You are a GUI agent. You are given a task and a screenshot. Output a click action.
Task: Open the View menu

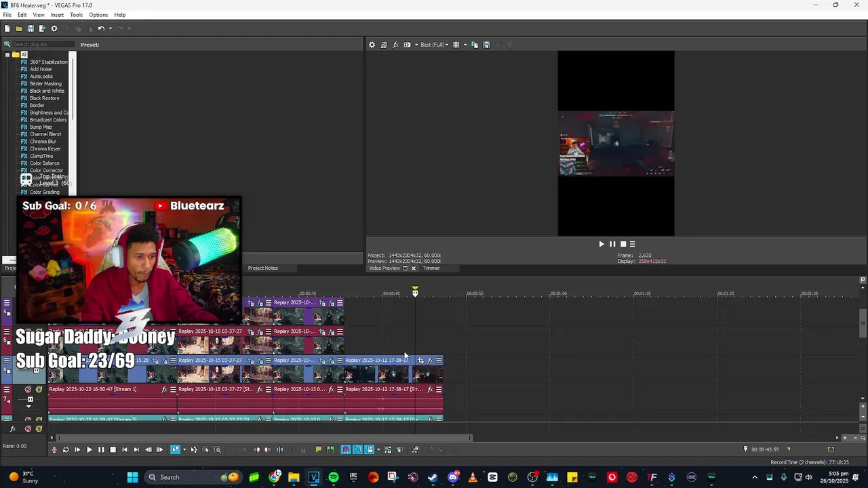39,15
